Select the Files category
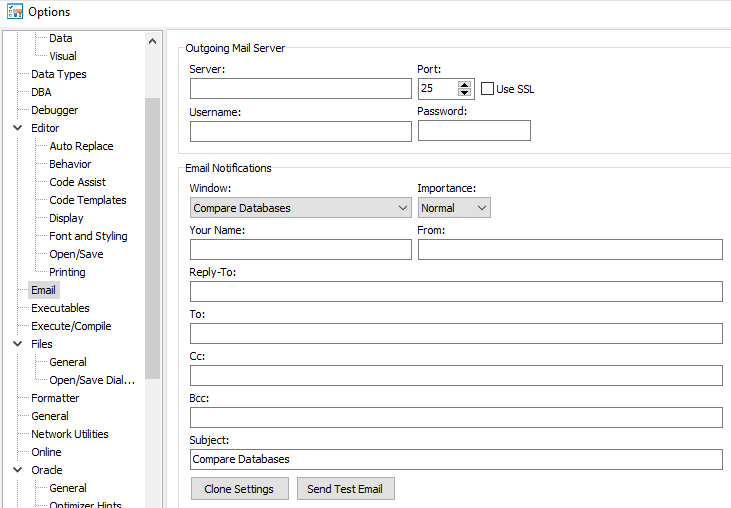 click(42, 344)
